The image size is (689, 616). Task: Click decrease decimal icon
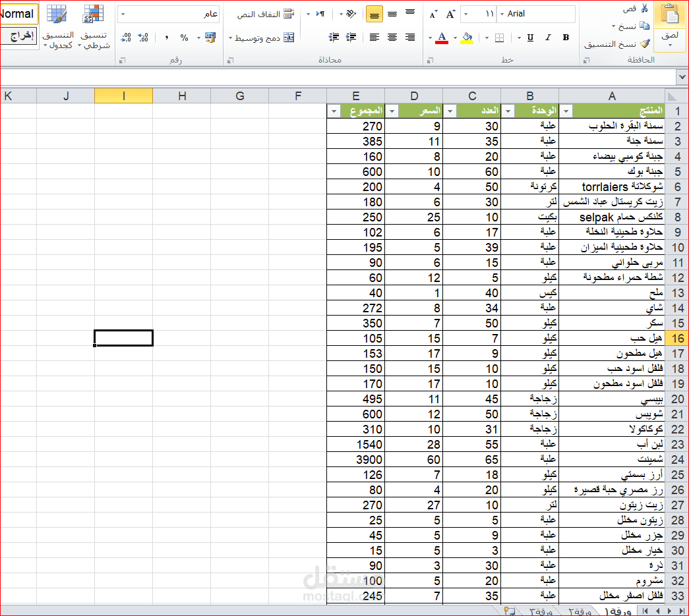(x=126, y=38)
